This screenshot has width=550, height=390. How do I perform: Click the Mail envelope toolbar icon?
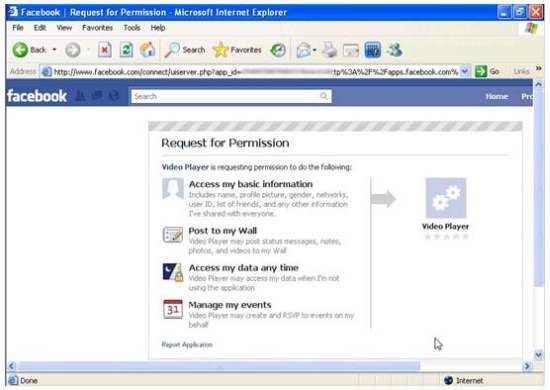tap(303, 50)
